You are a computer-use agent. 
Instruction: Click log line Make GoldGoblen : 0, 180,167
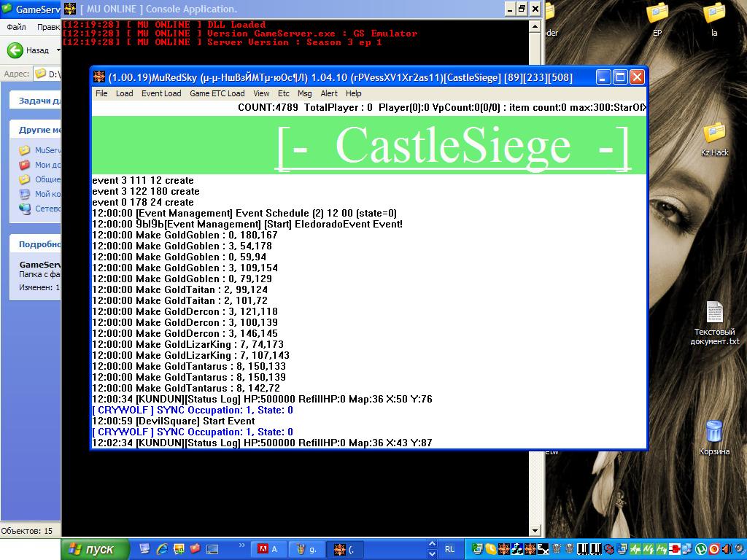[185, 235]
